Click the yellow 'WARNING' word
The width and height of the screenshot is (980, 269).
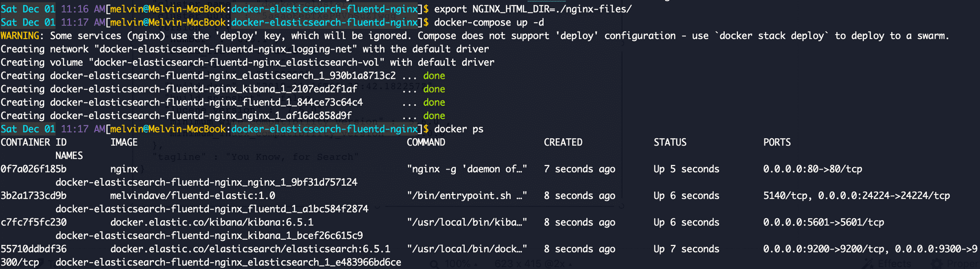[20, 36]
